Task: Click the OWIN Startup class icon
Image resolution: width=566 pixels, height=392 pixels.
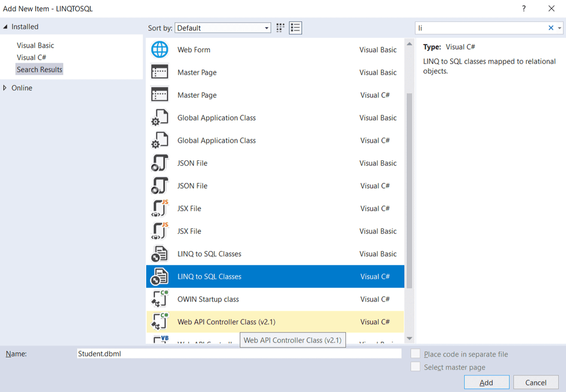Action: click(159, 299)
